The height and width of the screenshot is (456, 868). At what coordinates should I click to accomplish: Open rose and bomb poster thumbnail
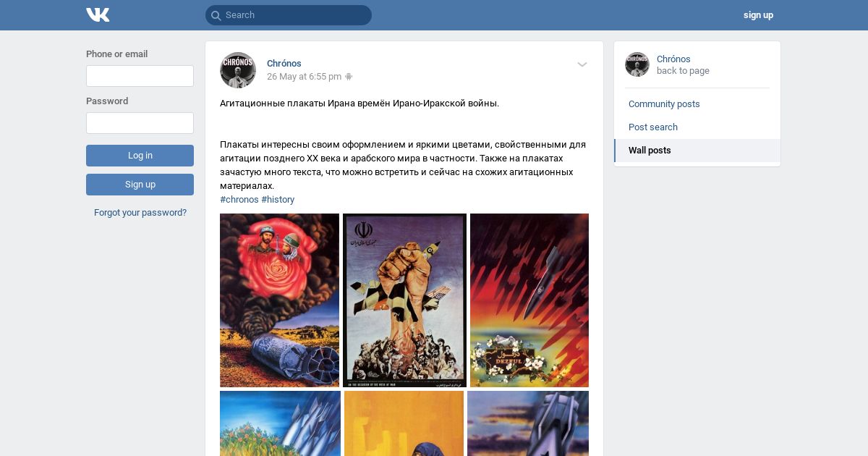(279, 300)
